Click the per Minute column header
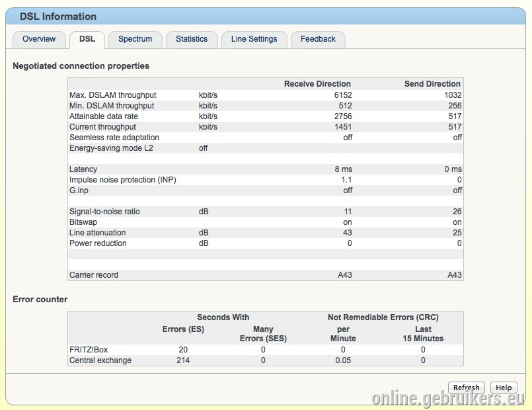 click(x=343, y=334)
